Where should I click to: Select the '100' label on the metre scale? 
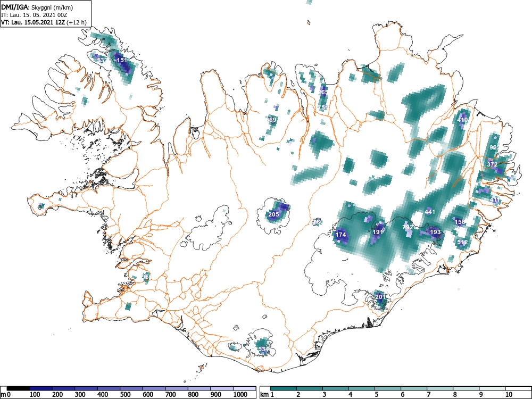(35, 395)
